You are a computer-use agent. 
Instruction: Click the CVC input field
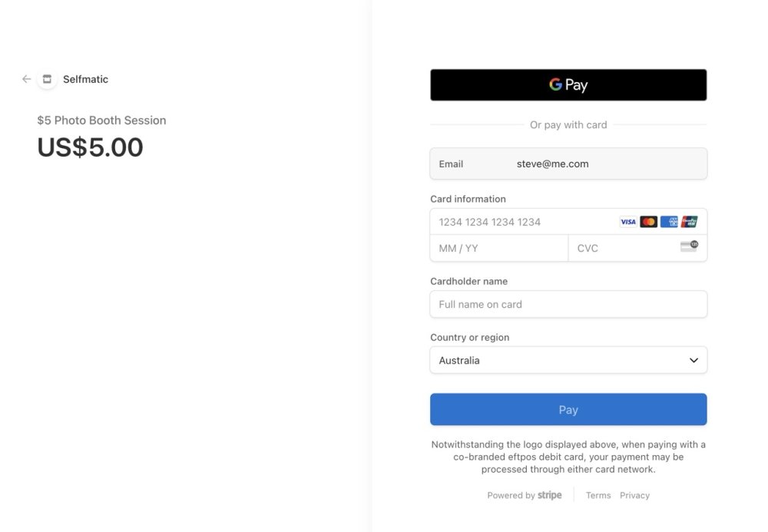point(622,248)
